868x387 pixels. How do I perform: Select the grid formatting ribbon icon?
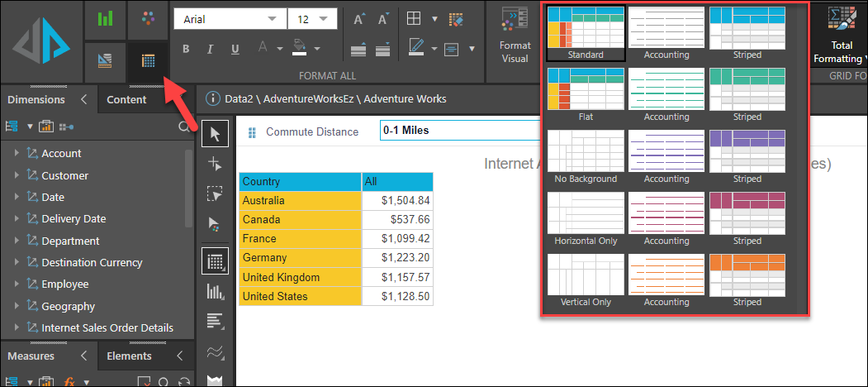[x=147, y=61]
